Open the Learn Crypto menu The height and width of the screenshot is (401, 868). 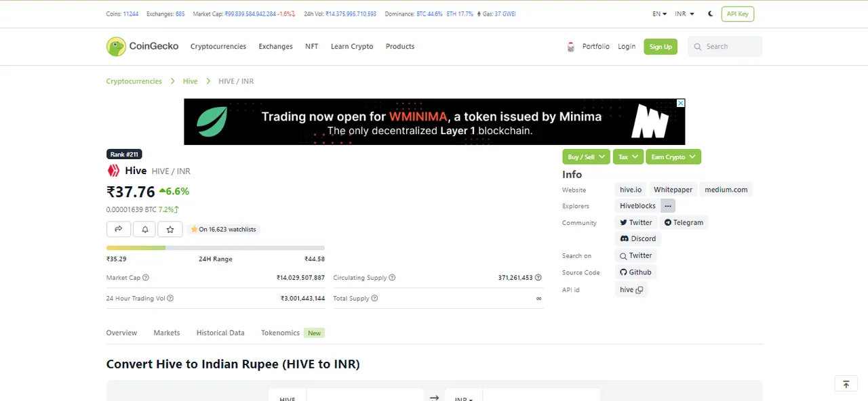coord(352,47)
